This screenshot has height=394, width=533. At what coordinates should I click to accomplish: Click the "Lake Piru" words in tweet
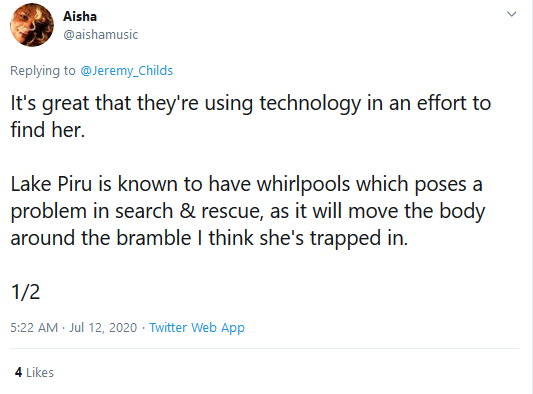pos(51,185)
